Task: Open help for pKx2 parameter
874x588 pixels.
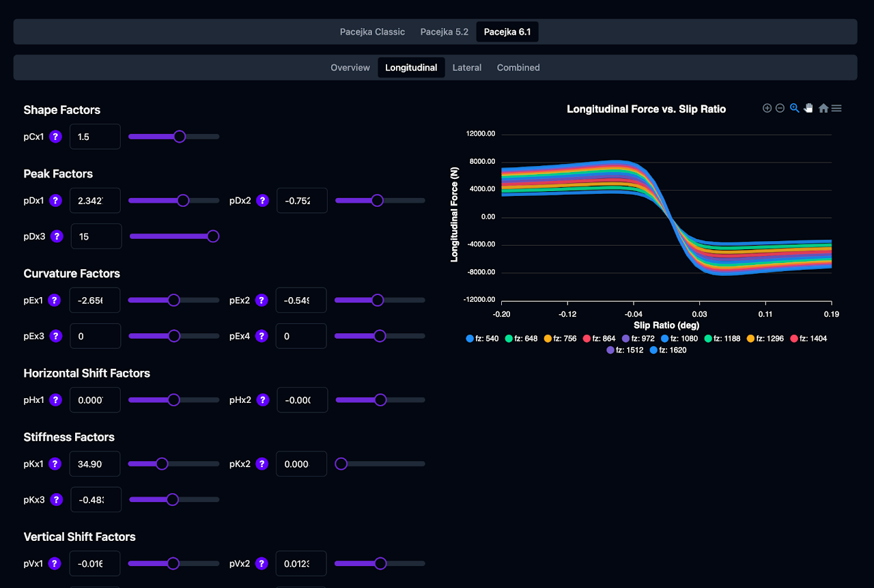Action: pyautogui.click(x=262, y=464)
